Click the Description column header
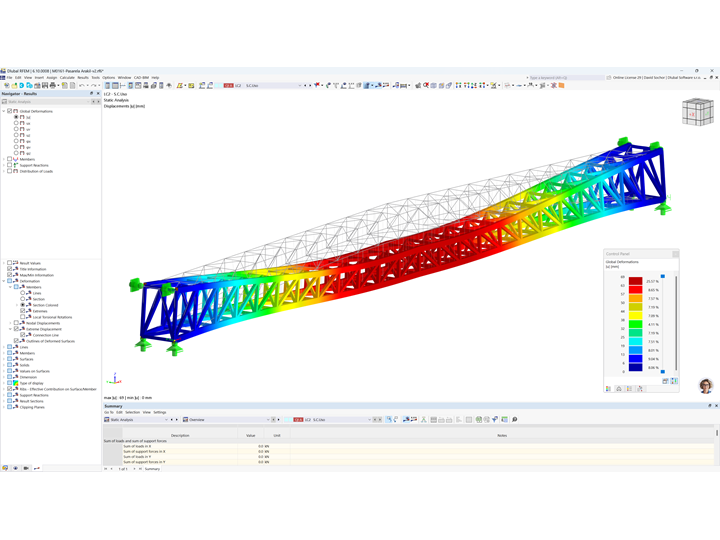This screenshot has width=720, height=540. click(x=180, y=435)
